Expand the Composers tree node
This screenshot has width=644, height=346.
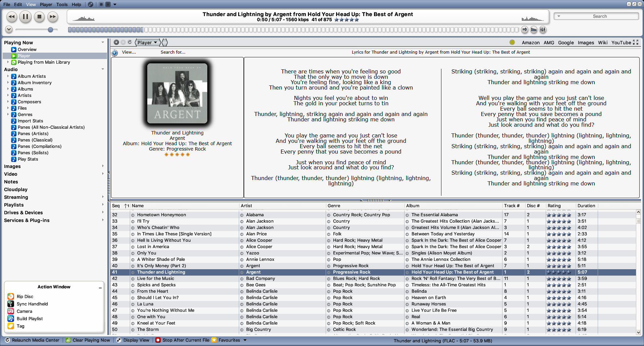coord(8,102)
